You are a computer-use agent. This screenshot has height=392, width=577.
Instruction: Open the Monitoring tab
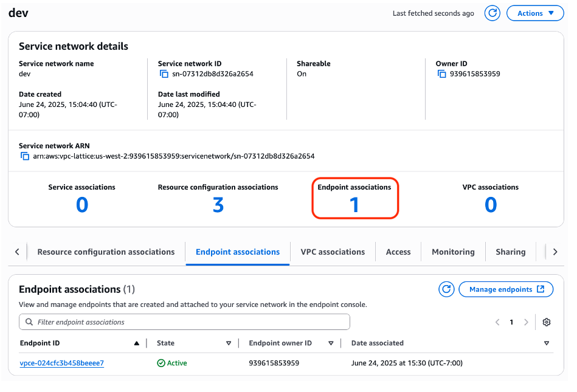(x=453, y=252)
